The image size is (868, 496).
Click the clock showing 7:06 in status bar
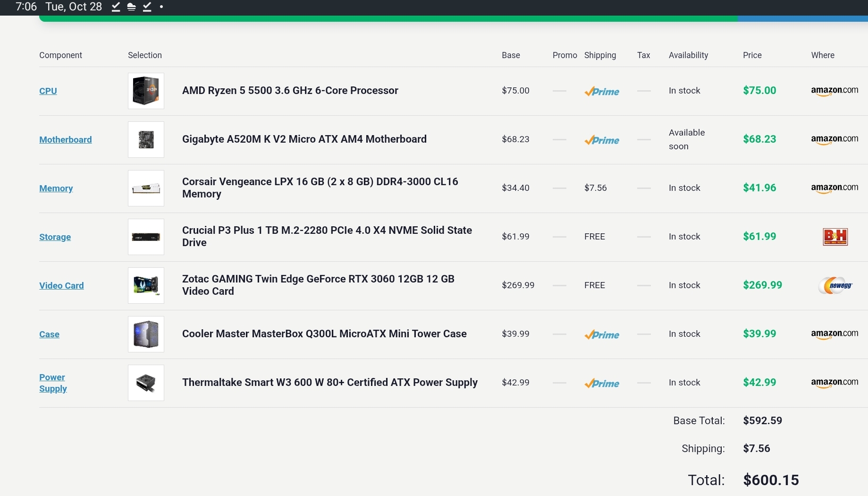[x=26, y=7]
